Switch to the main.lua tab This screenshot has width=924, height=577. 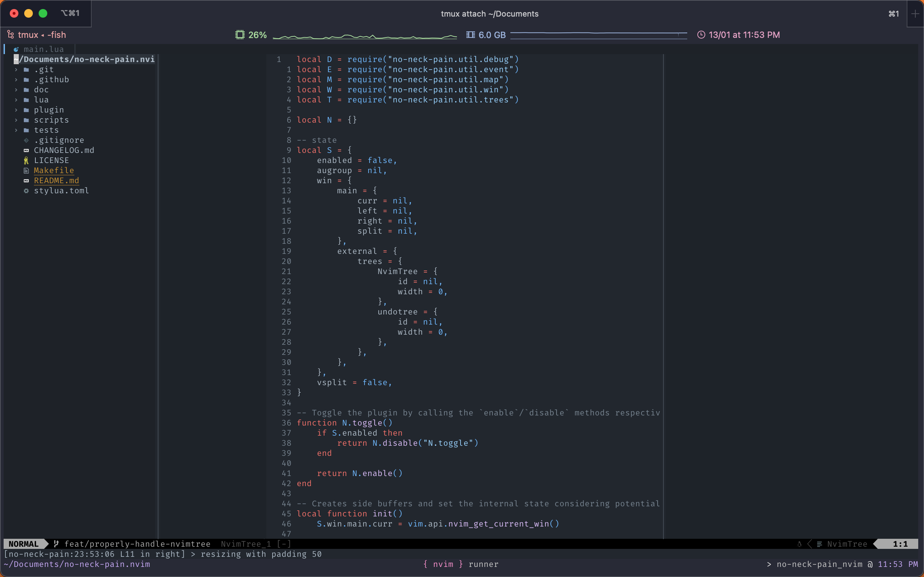click(43, 49)
